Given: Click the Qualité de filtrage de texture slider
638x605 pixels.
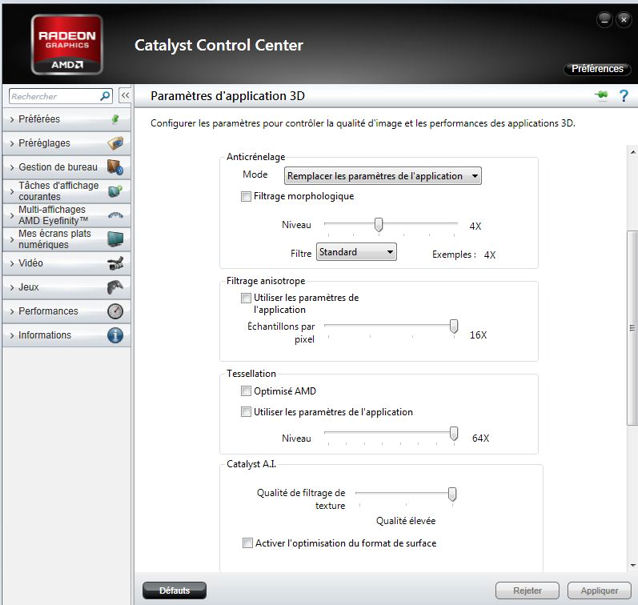Looking at the screenshot, I should pos(452,494).
